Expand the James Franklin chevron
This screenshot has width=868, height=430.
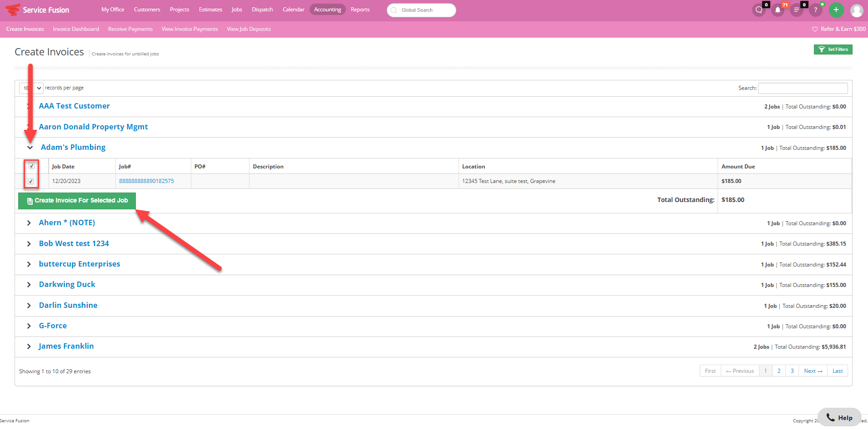click(29, 346)
